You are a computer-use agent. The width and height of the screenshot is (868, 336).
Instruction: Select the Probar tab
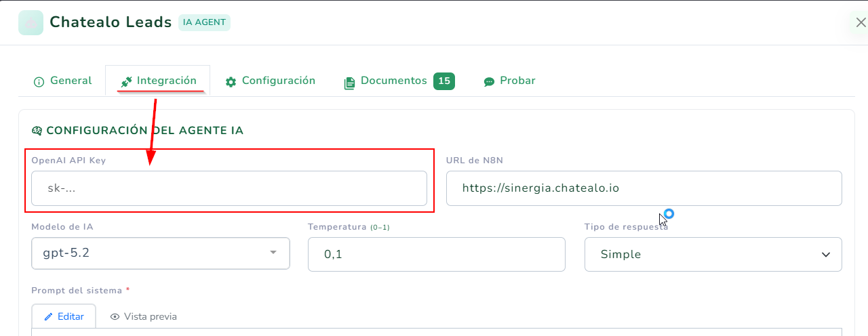pos(509,81)
